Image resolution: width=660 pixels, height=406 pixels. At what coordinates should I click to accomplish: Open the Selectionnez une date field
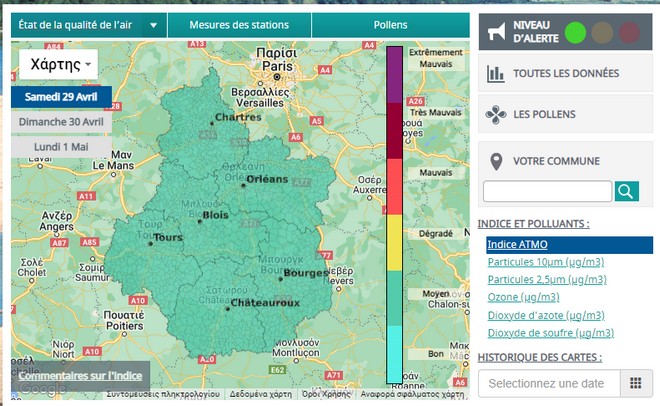pos(548,384)
